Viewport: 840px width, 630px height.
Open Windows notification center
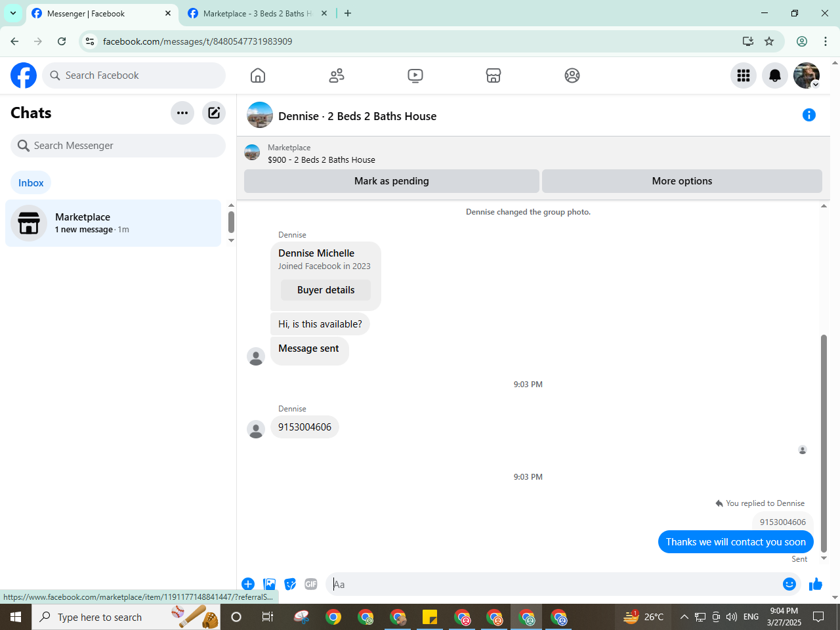coord(818,617)
